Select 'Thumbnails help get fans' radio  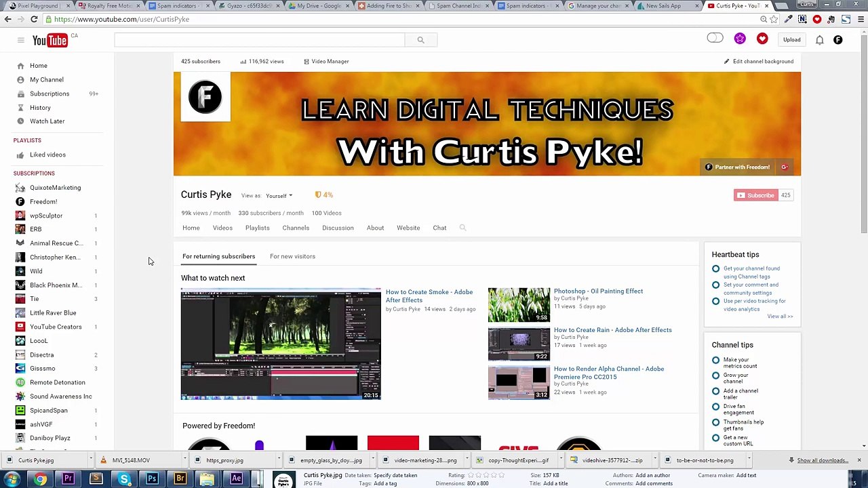pyautogui.click(x=715, y=423)
